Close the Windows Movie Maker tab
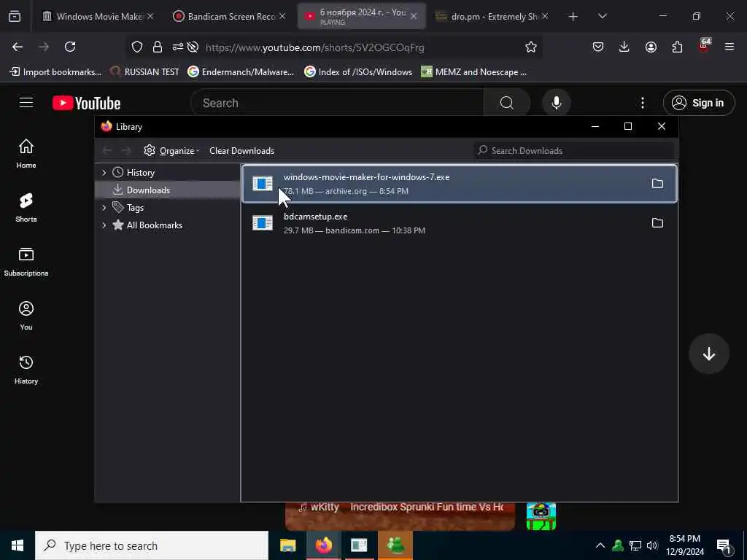The image size is (747, 560). click(x=150, y=16)
